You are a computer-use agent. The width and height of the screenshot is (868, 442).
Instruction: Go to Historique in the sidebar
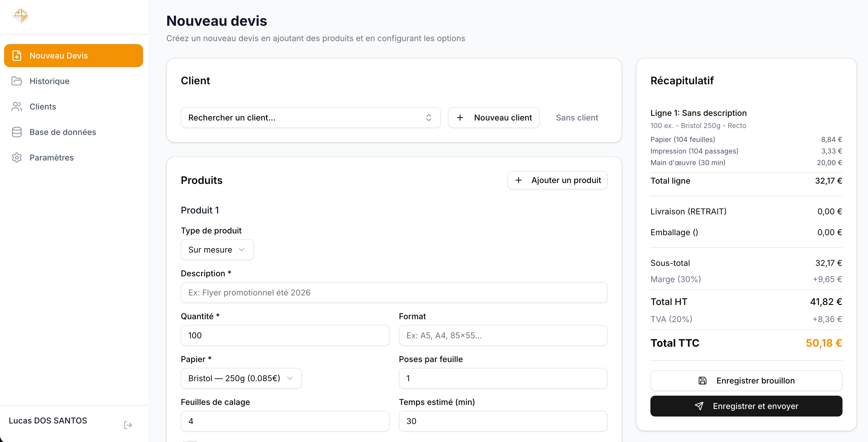point(74,81)
